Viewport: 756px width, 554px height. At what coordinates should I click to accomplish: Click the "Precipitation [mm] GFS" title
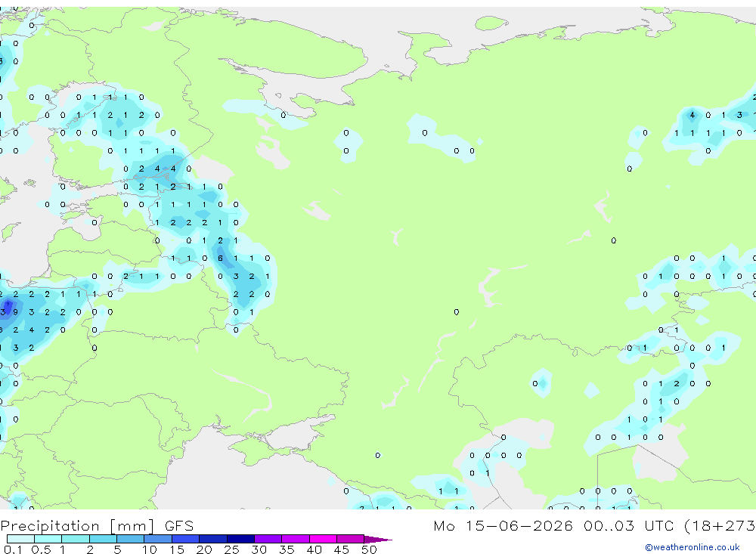point(97,526)
